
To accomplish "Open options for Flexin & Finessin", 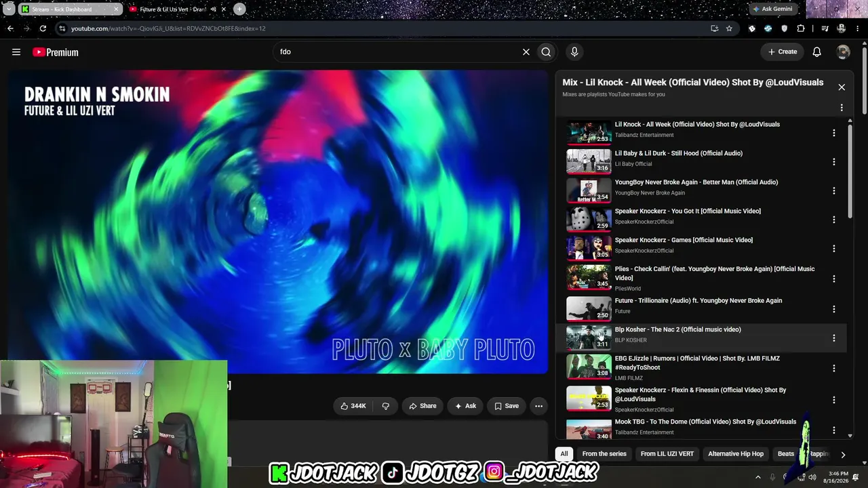I will 834,400.
